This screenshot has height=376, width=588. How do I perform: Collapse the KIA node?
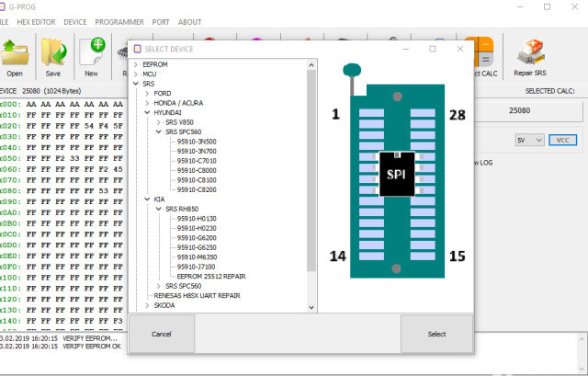147,199
